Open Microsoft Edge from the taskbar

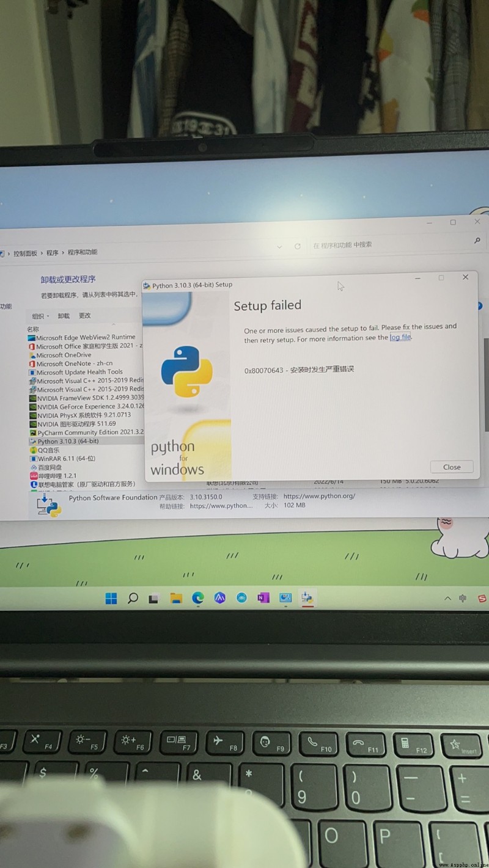click(x=197, y=599)
